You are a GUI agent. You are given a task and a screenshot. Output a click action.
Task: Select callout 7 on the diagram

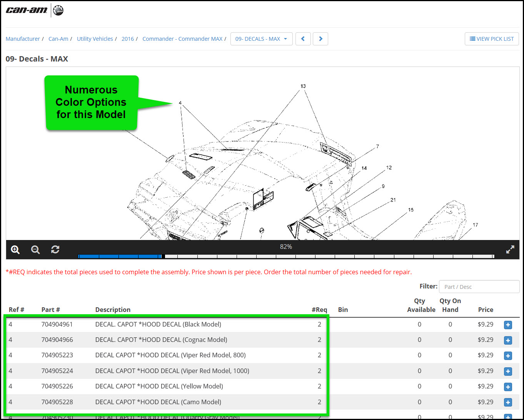(377, 146)
